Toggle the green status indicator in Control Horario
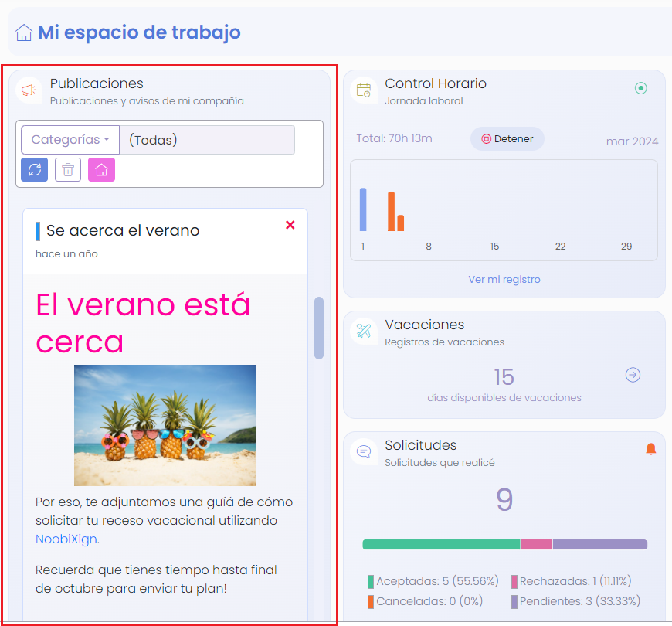 (x=640, y=88)
